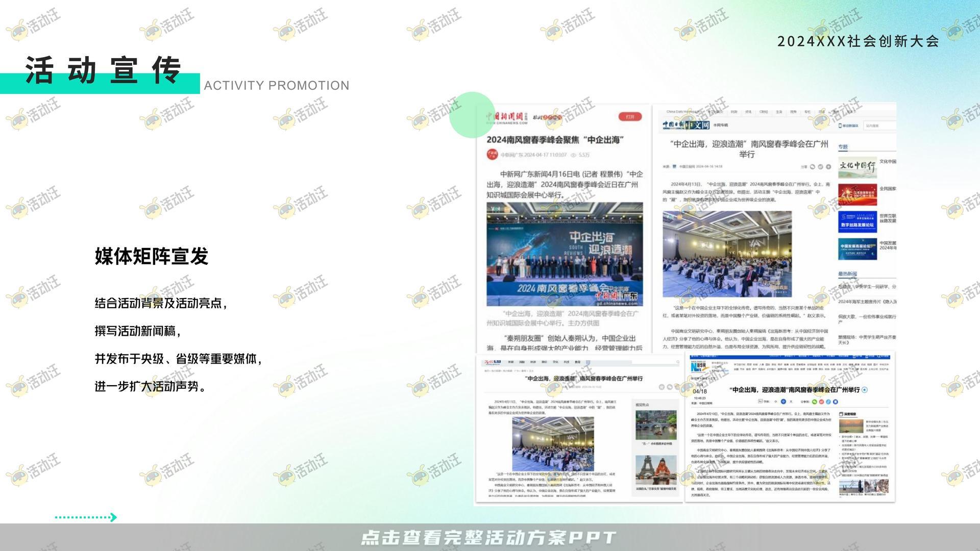This screenshot has height=551, width=980.
Task: Click the 中国发展高层论坛 banner thumbnail
Action: (x=857, y=248)
